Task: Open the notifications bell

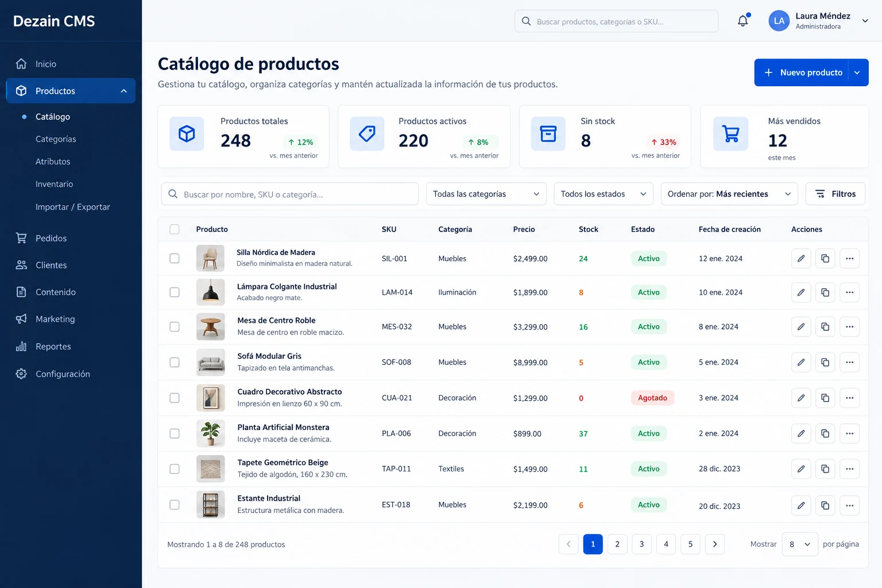Action: point(743,21)
